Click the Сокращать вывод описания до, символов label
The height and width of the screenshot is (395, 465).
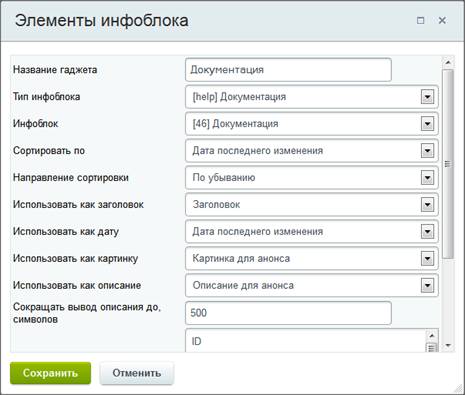coord(87,313)
